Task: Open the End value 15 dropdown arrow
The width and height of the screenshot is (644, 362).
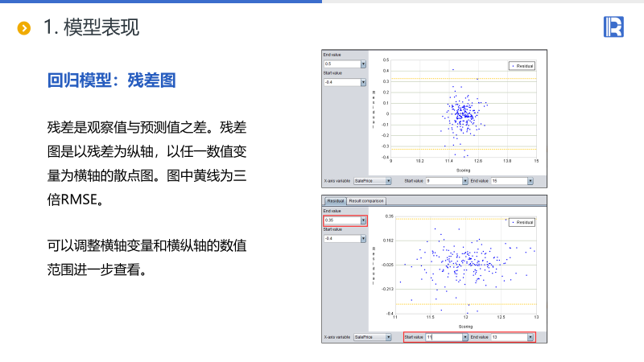Action: [x=530, y=181]
